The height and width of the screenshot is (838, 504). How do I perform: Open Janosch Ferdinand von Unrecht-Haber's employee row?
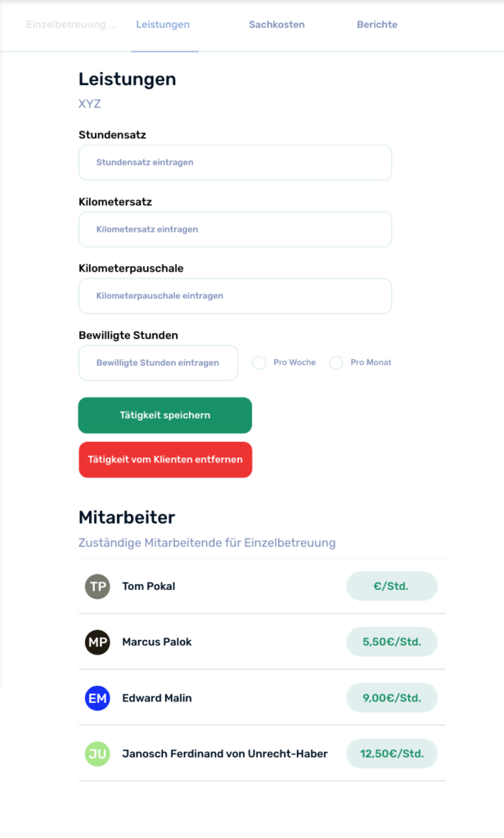coord(225,754)
